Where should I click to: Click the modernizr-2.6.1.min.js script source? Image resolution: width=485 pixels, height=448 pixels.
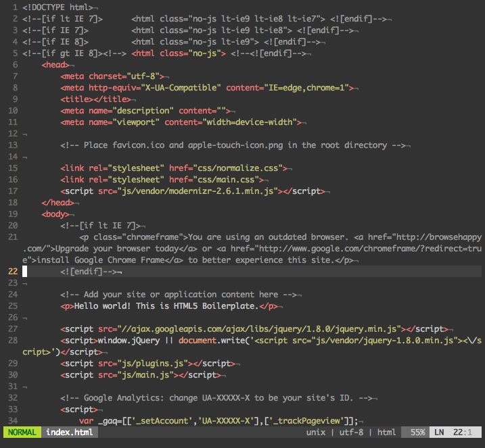click(x=198, y=191)
